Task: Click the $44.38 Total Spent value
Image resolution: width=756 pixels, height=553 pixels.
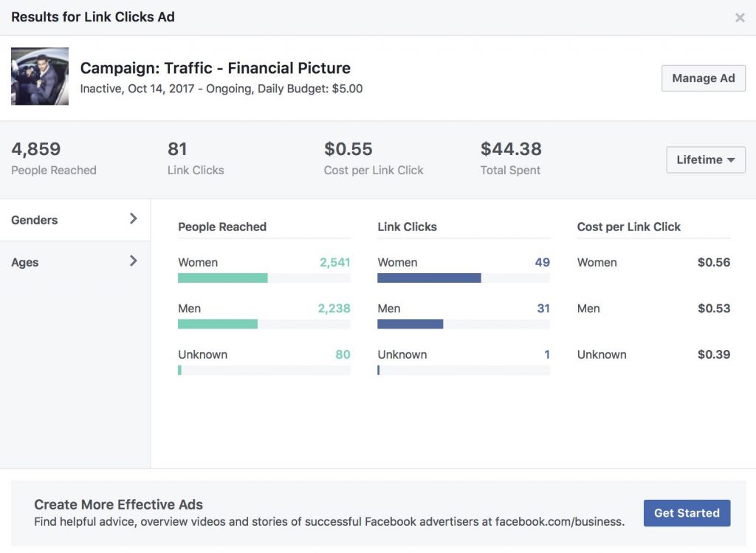Action: (x=511, y=149)
